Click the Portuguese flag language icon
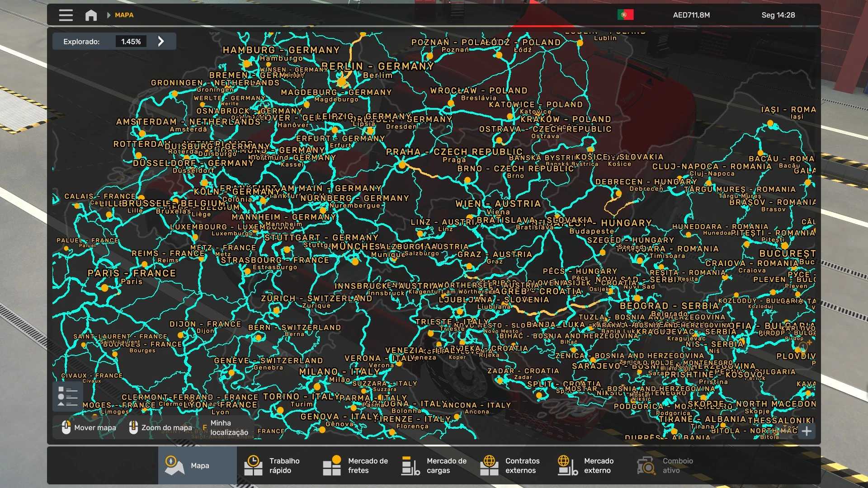This screenshot has width=868, height=488. coord(625,15)
